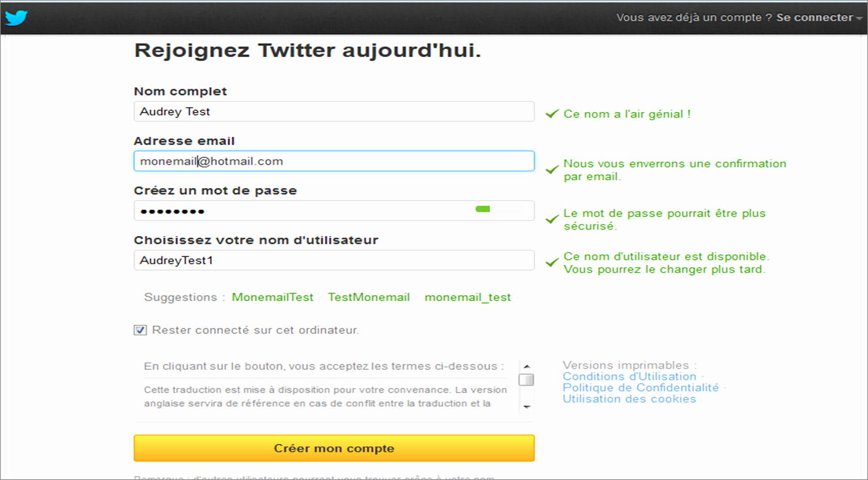Click 'Cette traduction est mise à disposition' paragraph
Image resolution: width=868 pixels, height=480 pixels.
[x=326, y=397]
